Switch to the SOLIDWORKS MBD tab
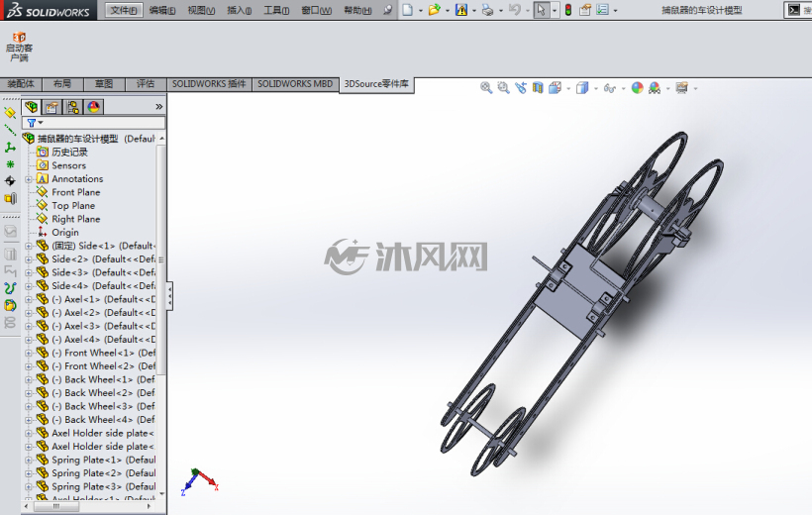 point(295,84)
